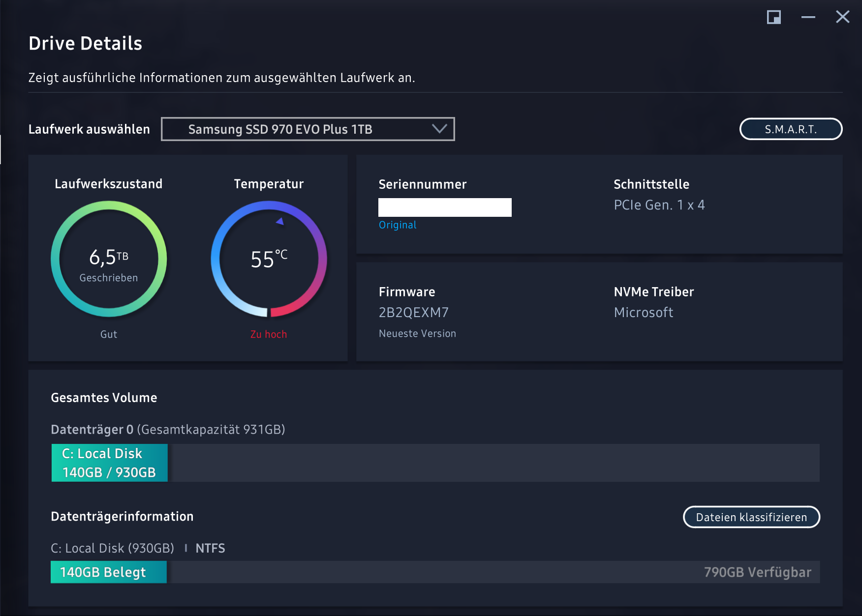The height and width of the screenshot is (616, 862).
Task: Click the Dateien klassifizieren button
Action: coord(751,517)
